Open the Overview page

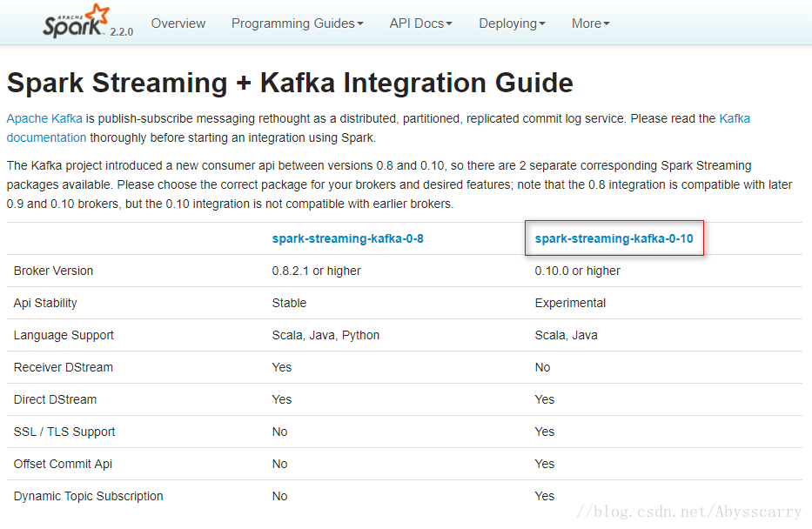pos(178,23)
